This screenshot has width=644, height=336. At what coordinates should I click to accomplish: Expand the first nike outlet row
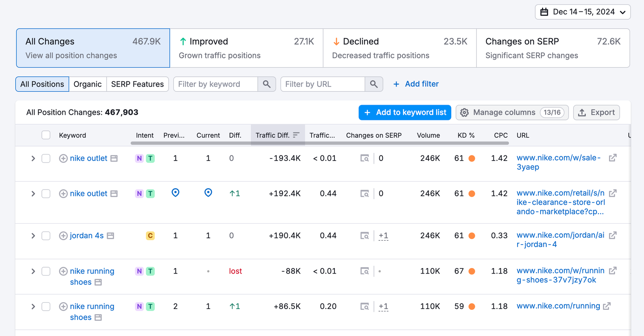[x=33, y=159]
